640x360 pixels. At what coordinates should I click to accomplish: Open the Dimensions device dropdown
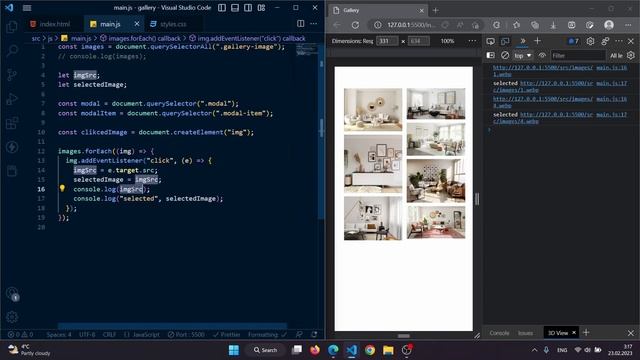352,41
